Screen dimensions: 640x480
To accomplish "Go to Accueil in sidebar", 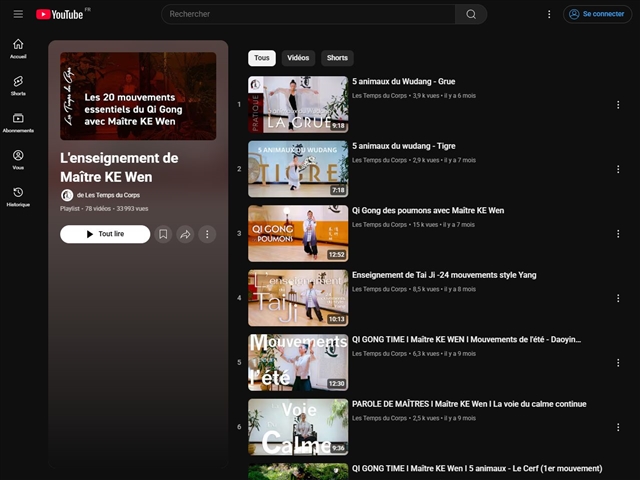I will 18,49.
